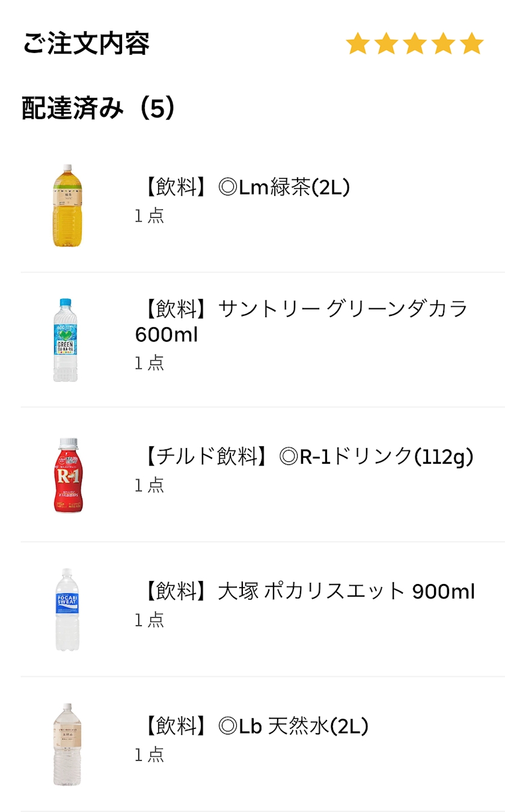Select the Pocari Sweat bottle thumbnail
This screenshot has width=505, height=812.
(67, 609)
